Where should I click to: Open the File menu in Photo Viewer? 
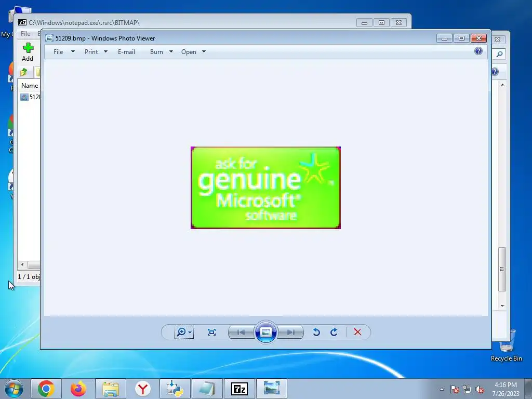point(58,52)
